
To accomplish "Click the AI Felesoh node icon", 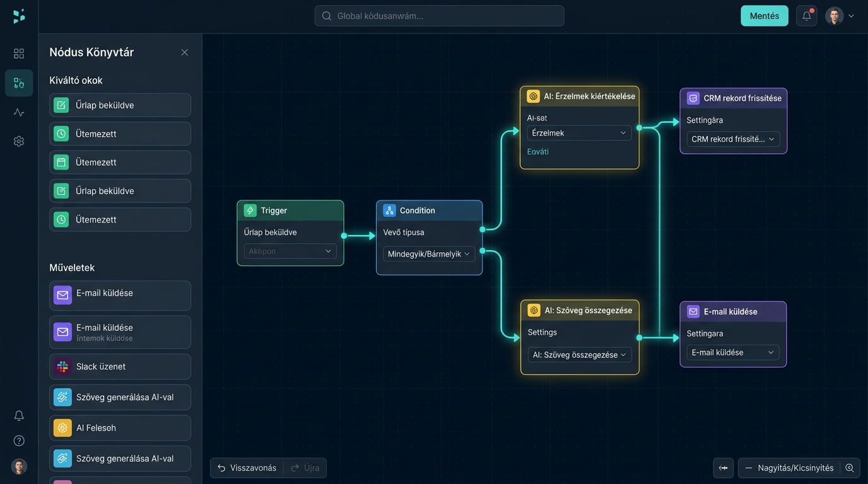I will [62, 428].
